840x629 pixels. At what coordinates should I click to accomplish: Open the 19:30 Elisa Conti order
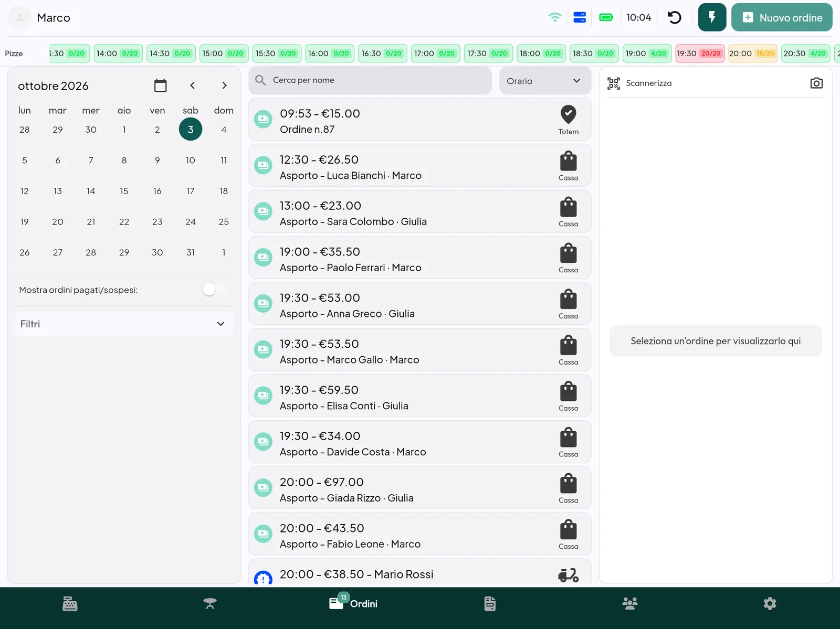419,396
